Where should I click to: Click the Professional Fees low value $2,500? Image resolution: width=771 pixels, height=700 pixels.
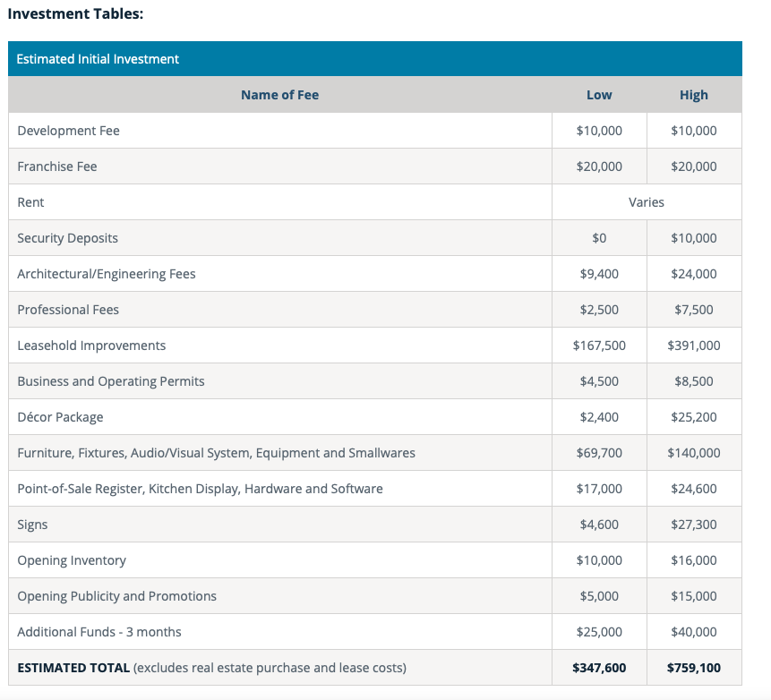(599, 310)
